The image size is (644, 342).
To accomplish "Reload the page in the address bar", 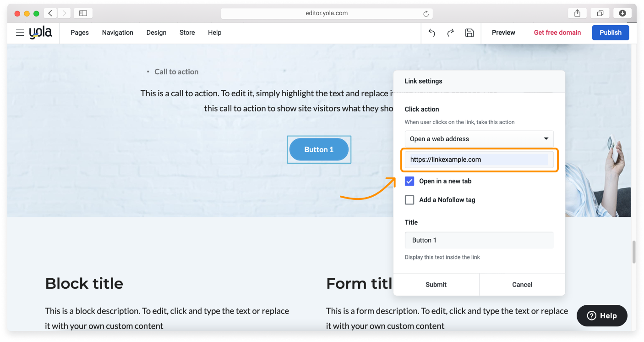I will (x=426, y=14).
